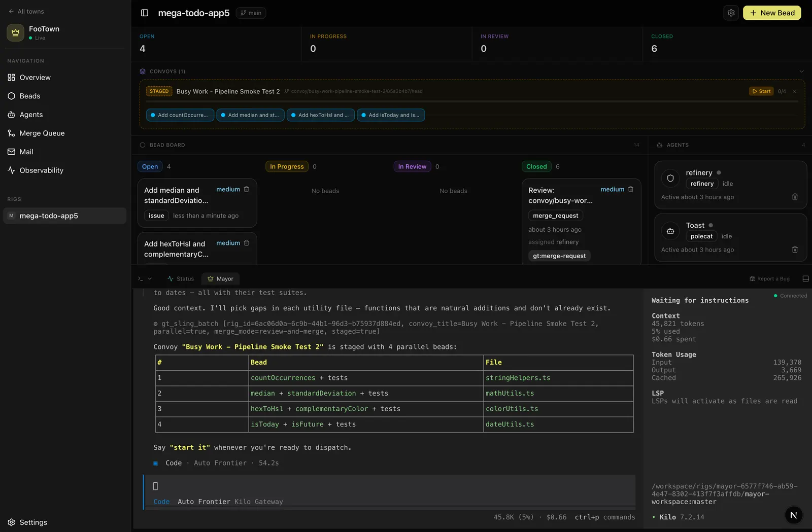Open rig settings gear icon
812x532 pixels.
[731, 13]
